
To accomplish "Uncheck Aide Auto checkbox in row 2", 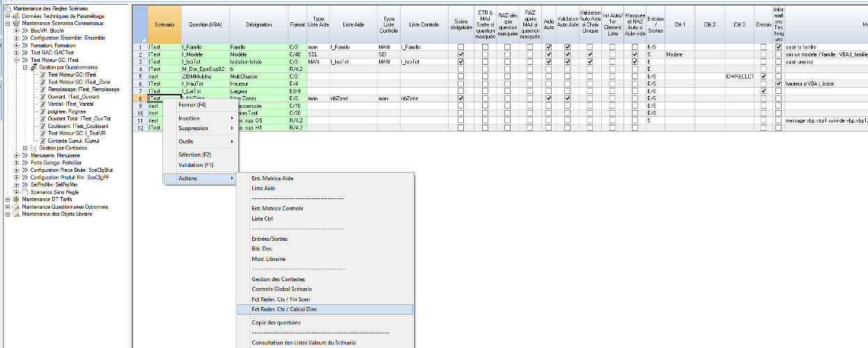I will point(548,54).
